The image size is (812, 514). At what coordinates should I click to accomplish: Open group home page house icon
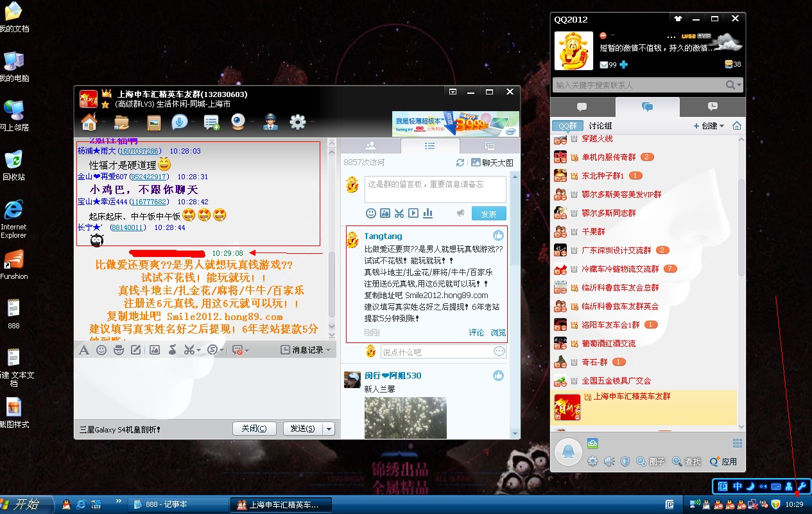(x=89, y=121)
